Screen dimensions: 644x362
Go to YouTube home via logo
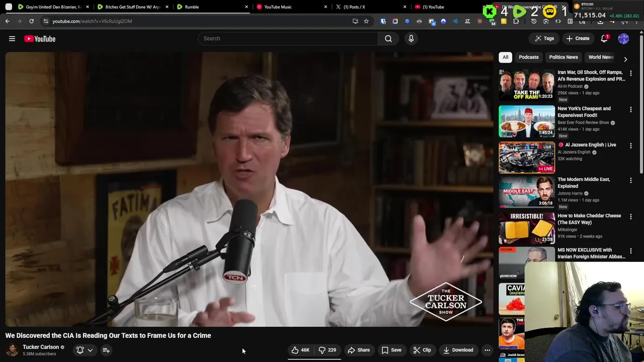40,39
